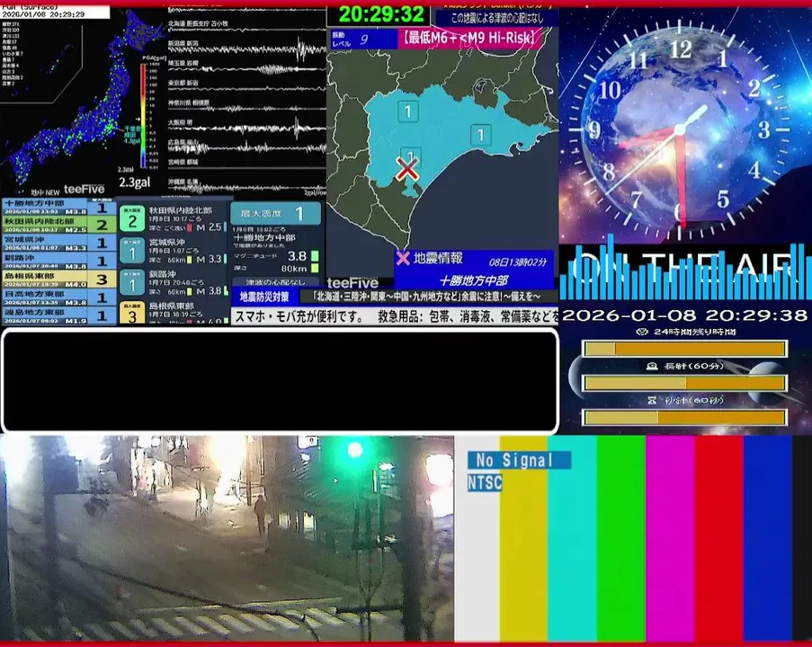The width and height of the screenshot is (812, 647).
Task: Click the green 20:29:32 digital clock
Action: click(x=380, y=14)
